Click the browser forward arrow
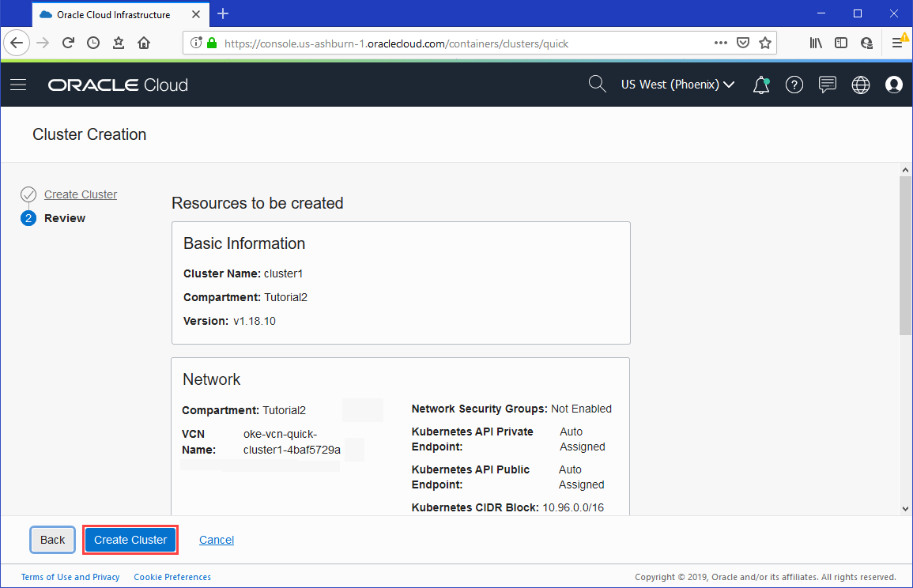The height and width of the screenshot is (588, 913). (x=43, y=43)
